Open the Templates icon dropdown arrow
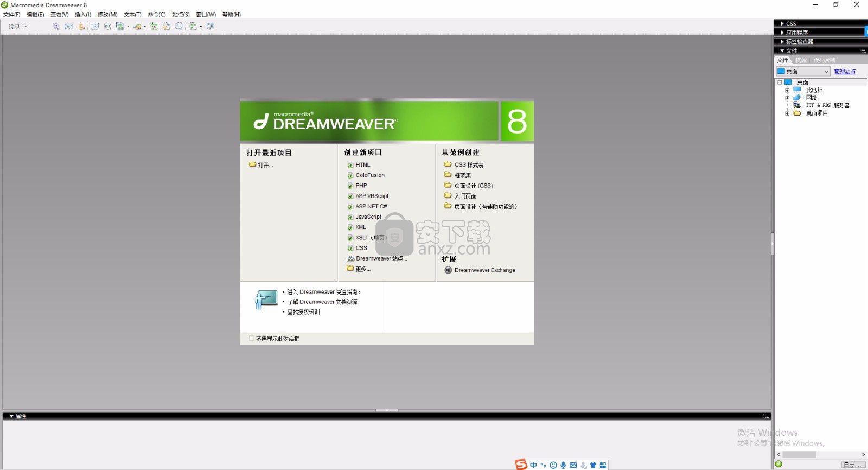Screen dimensions: 868x470 click(201, 27)
